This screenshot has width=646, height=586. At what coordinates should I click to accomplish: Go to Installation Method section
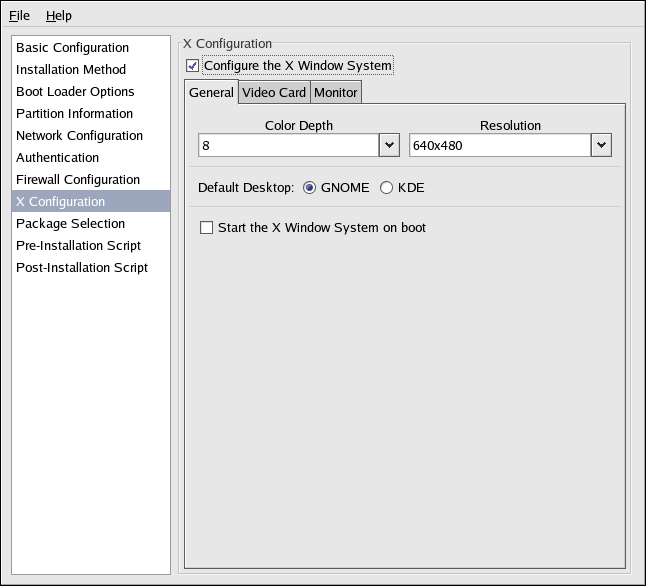[x=71, y=69]
